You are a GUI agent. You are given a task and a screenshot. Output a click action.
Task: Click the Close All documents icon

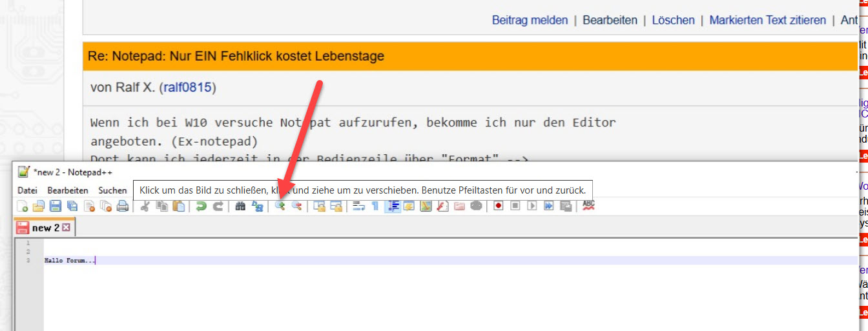click(x=106, y=206)
